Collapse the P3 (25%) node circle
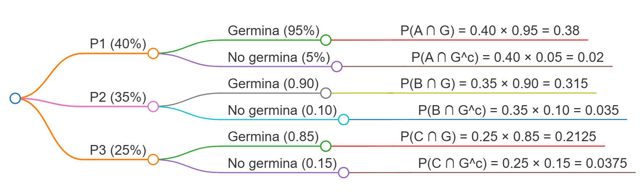 coord(153,159)
